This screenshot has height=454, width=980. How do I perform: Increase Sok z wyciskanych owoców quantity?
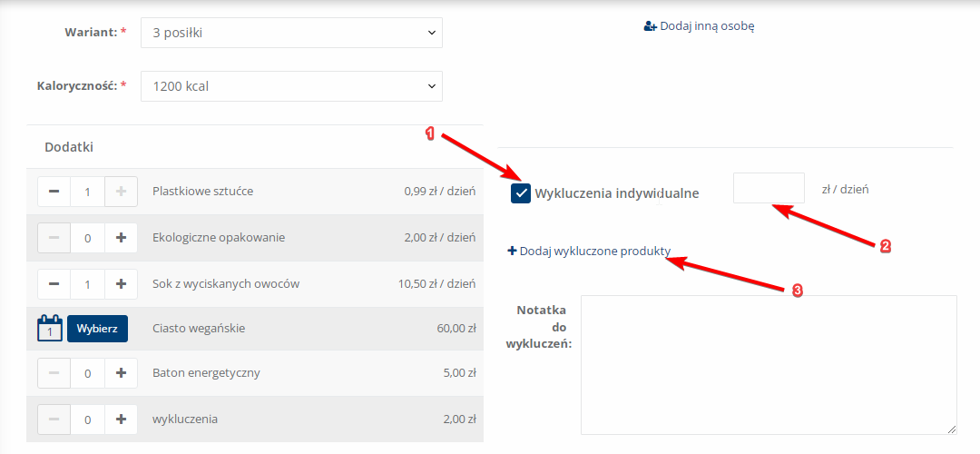[x=121, y=284]
